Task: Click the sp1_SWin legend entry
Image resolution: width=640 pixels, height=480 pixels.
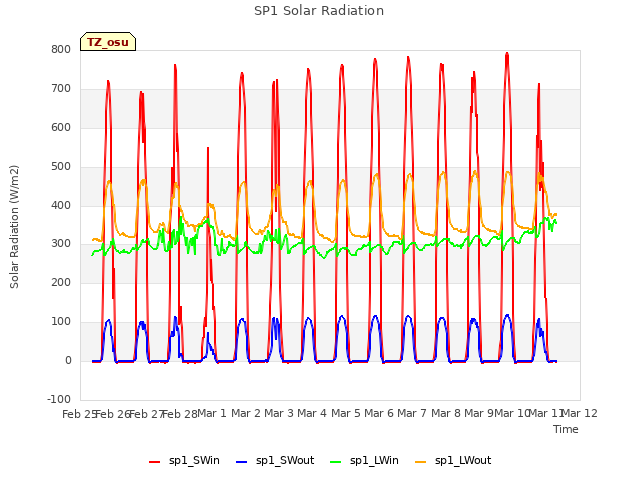Action: point(184,461)
